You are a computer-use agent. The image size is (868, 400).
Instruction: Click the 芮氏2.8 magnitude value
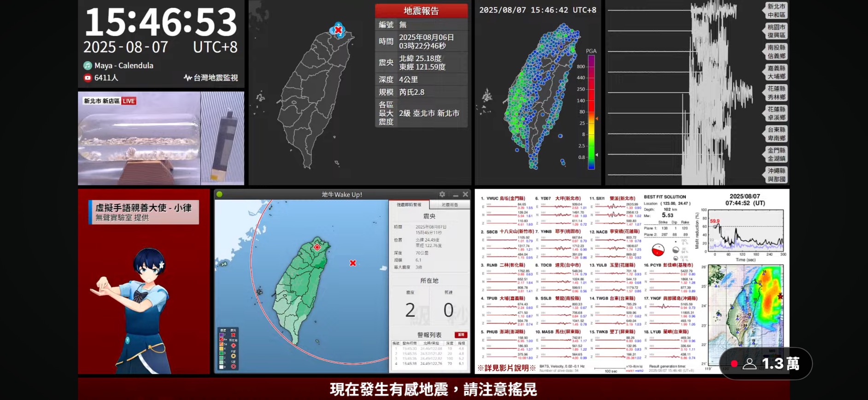point(412,92)
